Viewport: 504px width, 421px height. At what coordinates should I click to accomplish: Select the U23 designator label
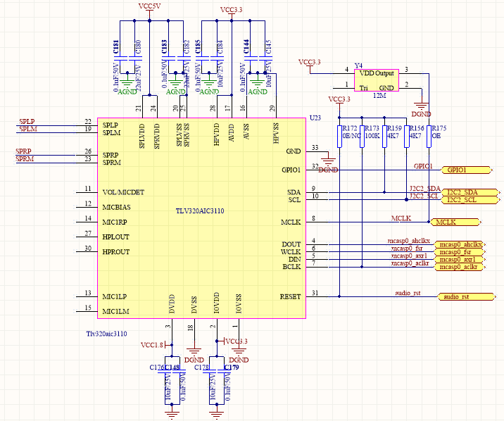pyautogui.click(x=315, y=118)
